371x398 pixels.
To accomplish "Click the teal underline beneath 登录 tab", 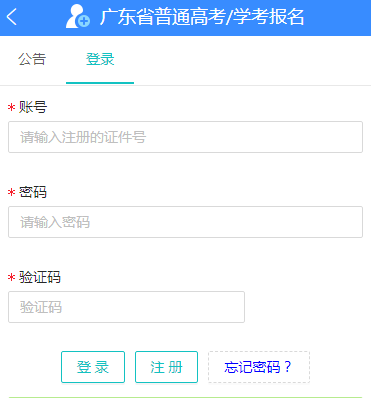I will 100,83.
